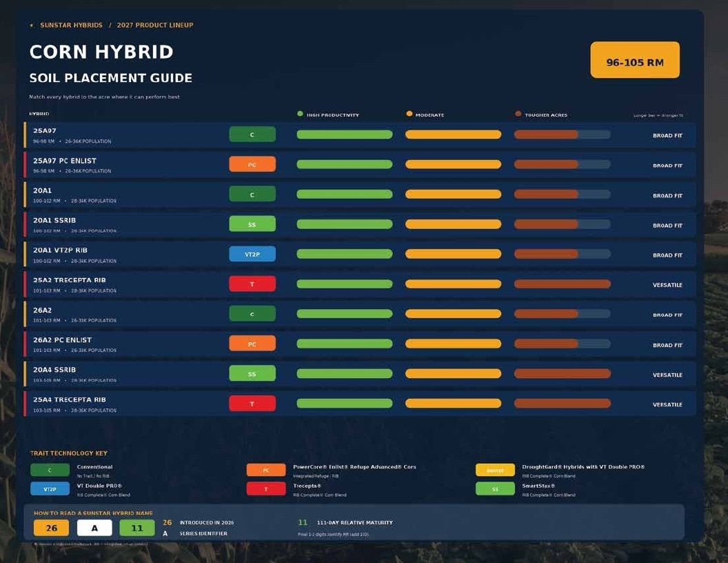Select the VT2P blue swatch in trait key
Viewport: 728px width, 563px height.
point(50,489)
